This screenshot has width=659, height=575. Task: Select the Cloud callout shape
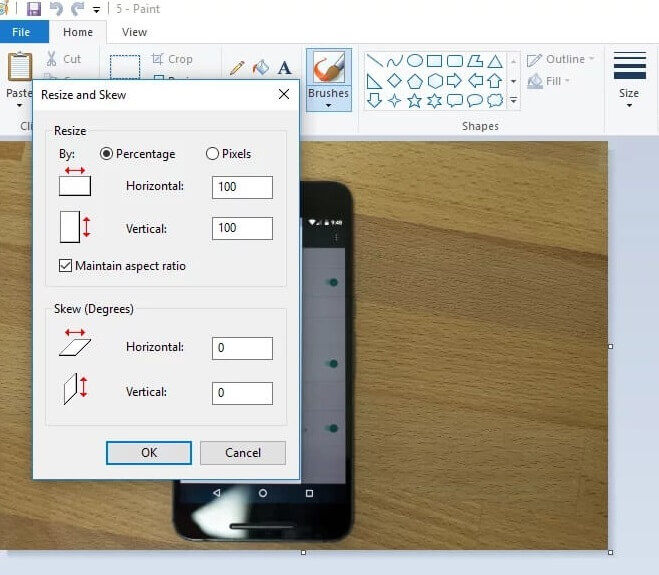pos(495,101)
